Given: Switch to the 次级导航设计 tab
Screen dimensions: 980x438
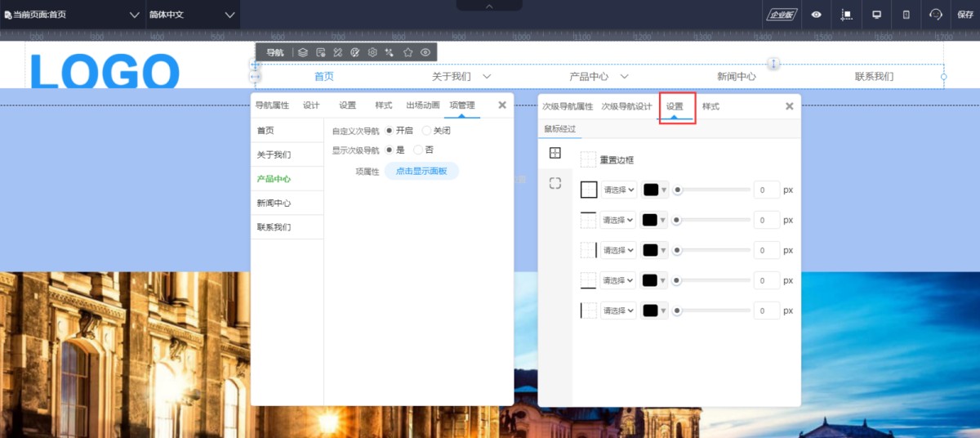Looking at the screenshot, I should click(x=626, y=107).
